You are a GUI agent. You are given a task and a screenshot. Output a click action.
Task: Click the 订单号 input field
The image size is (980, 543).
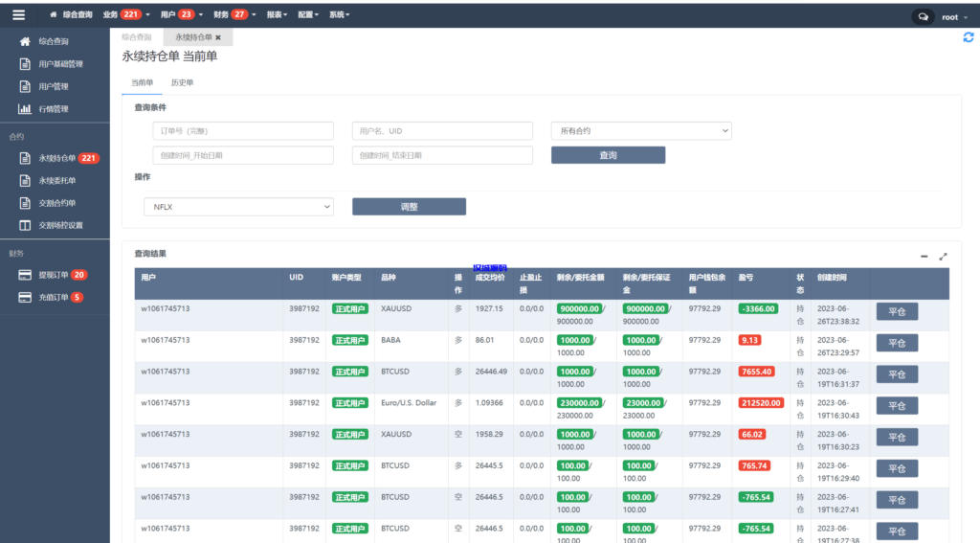pyautogui.click(x=243, y=130)
